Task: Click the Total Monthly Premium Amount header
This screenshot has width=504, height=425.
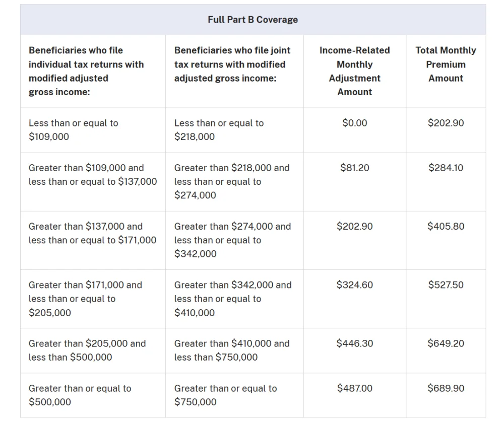Action: coord(446,64)
